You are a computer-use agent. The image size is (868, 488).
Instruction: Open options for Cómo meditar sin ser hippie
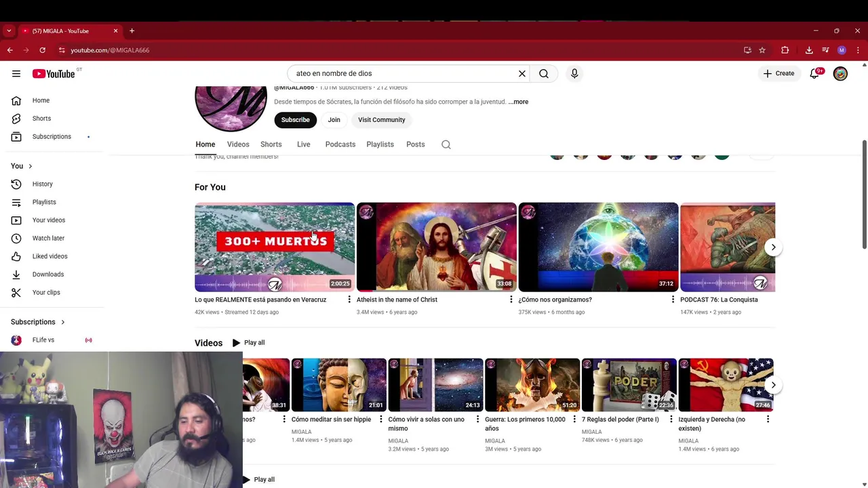381,420
